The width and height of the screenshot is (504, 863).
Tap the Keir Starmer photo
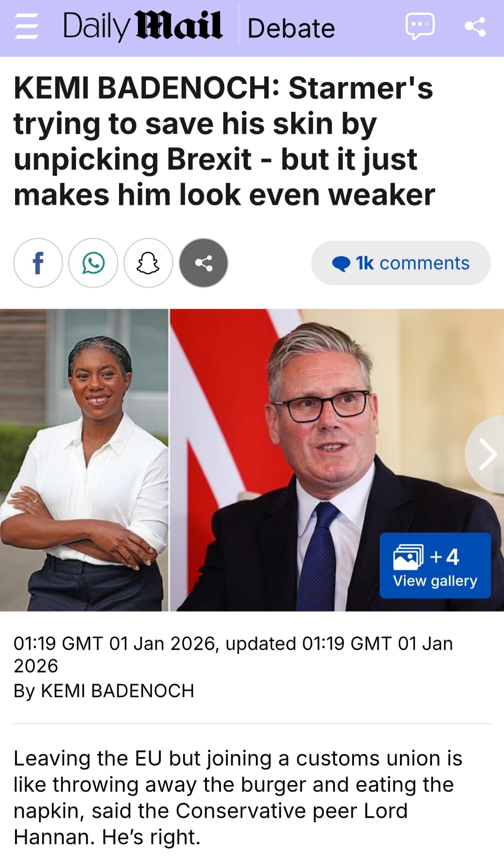pos(337,460)
